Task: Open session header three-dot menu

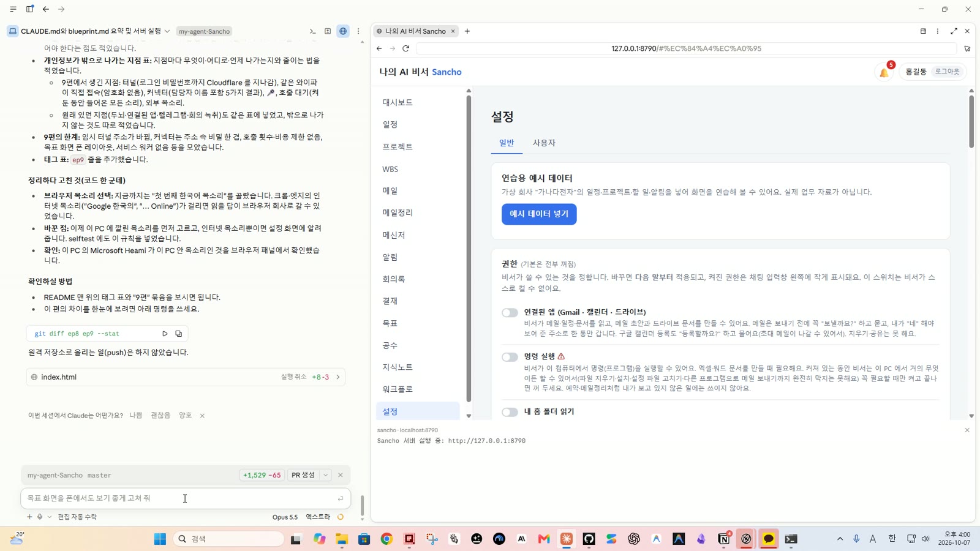Action: 358,31
